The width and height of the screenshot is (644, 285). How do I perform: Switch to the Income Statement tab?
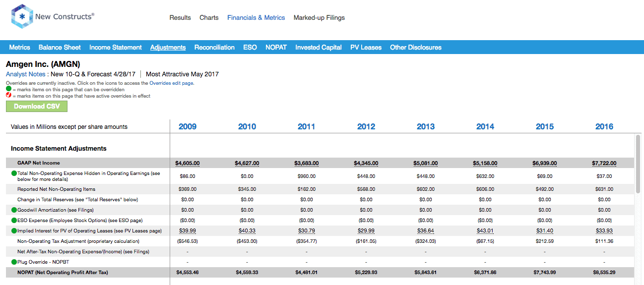click(x=116, y=48)
